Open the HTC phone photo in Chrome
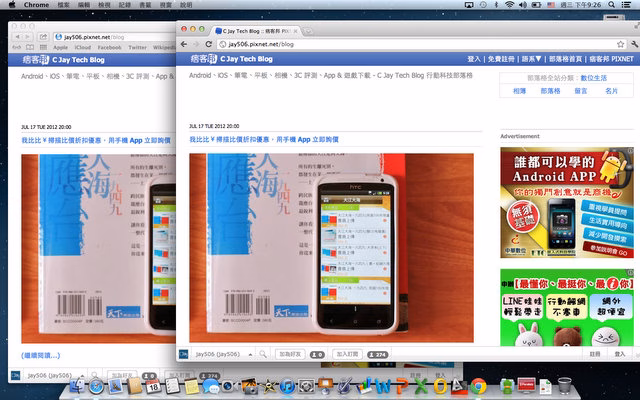Image resolution: width=640 pixels, height=400 pixels. point(331,248)
